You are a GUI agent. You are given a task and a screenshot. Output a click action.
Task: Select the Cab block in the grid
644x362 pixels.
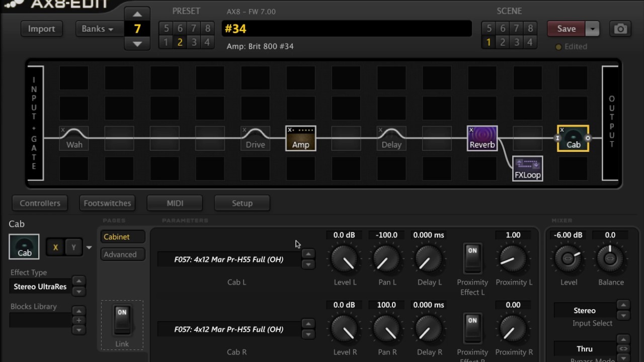[573, 138]
